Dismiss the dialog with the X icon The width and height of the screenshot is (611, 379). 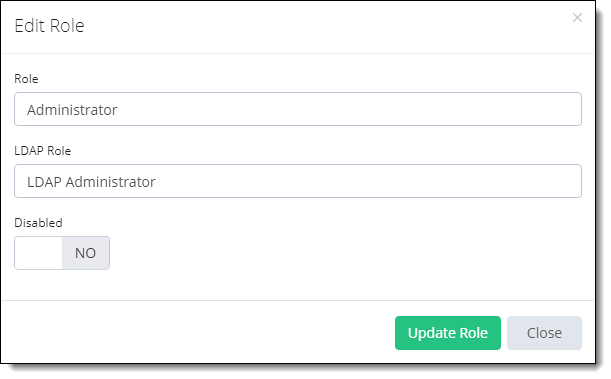577,18
